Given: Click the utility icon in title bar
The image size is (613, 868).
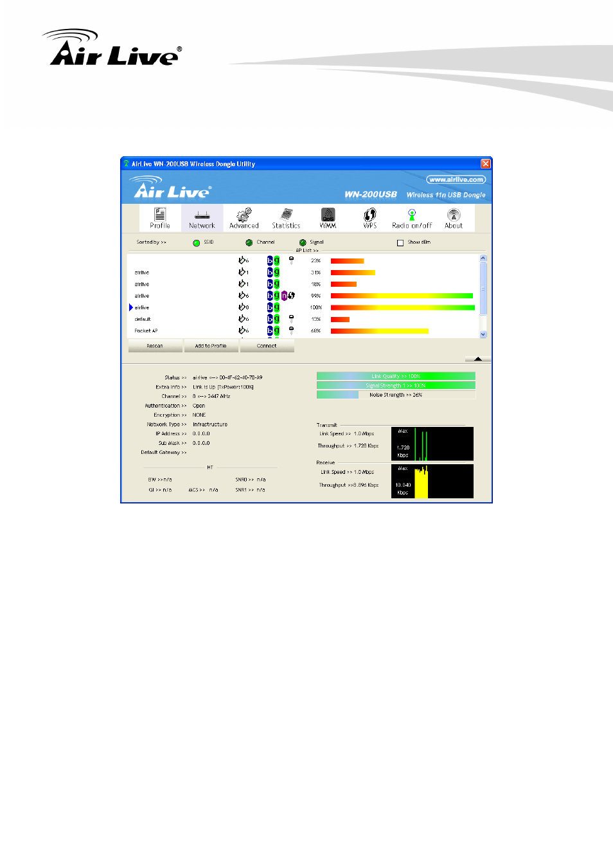Looking at the screenshot, I should [x=127, y=164].
